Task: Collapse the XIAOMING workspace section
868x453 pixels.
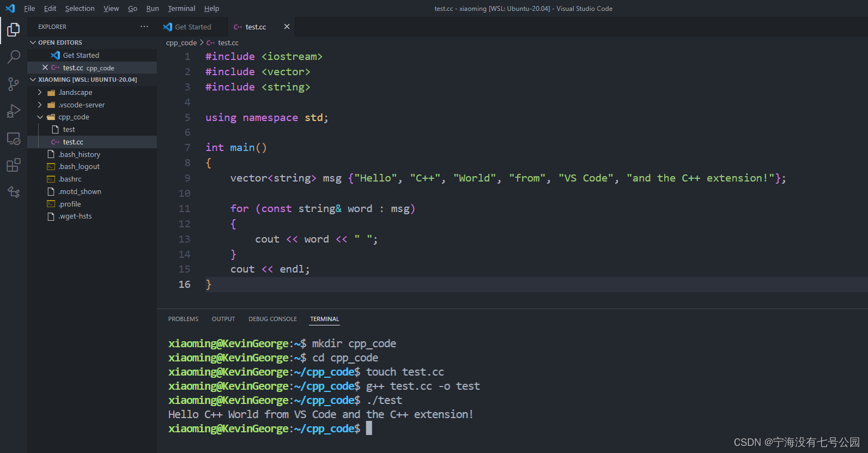Action: (33, 80)
